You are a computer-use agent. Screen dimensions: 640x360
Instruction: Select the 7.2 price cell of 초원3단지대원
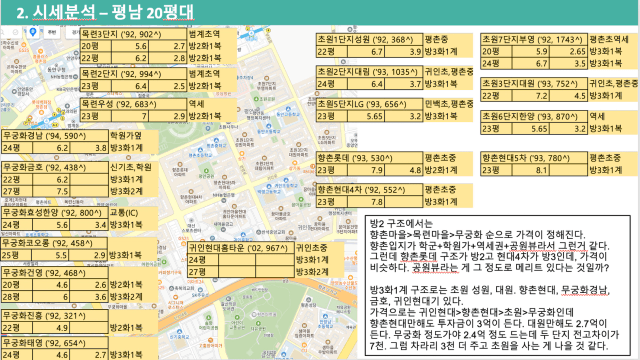tap(531, 96)
